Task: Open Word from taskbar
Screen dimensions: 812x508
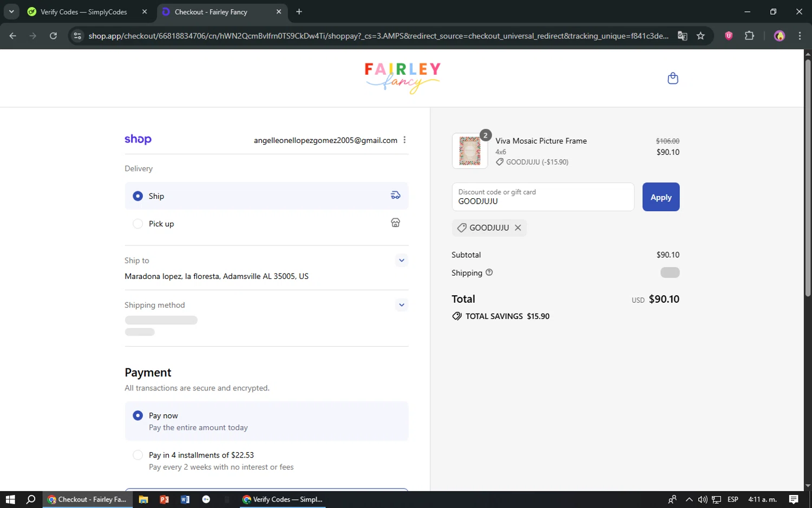Action: click(185, 499)
